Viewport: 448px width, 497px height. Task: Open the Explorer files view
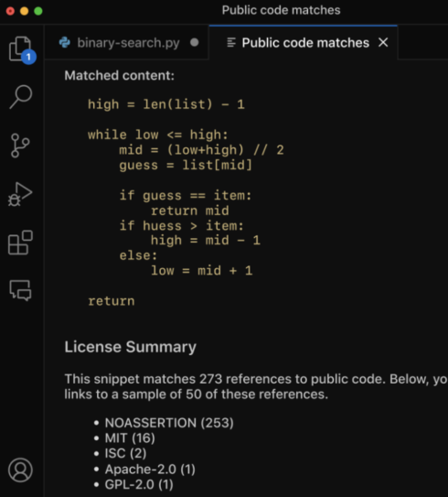[x=20, y=49]
